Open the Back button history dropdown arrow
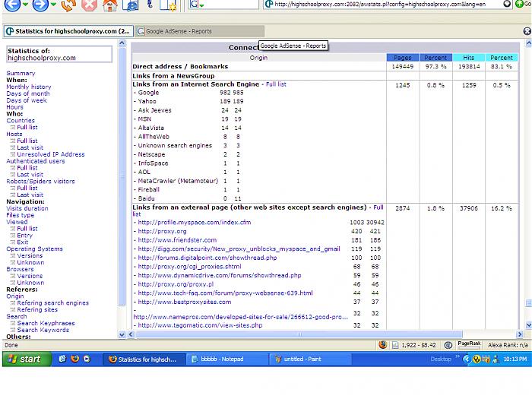 [24, 5]
